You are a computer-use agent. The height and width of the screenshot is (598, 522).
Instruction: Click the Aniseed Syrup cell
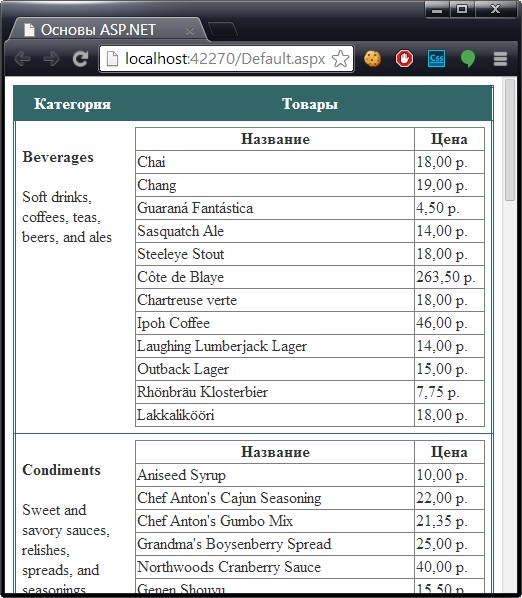[275, 475]
